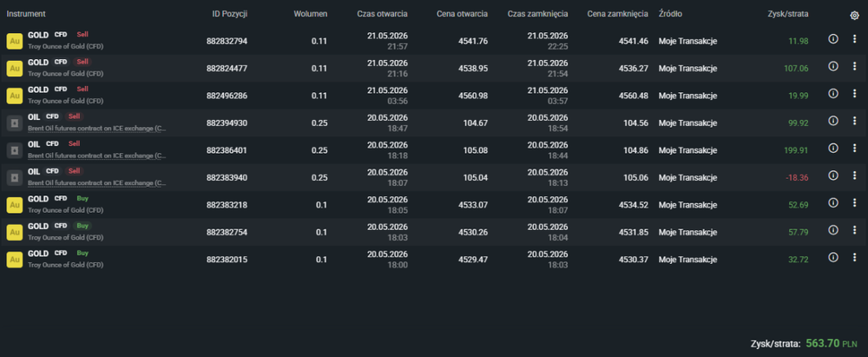
Task: Click the Cena zamknięcia column header
Action: coord(618,14)
